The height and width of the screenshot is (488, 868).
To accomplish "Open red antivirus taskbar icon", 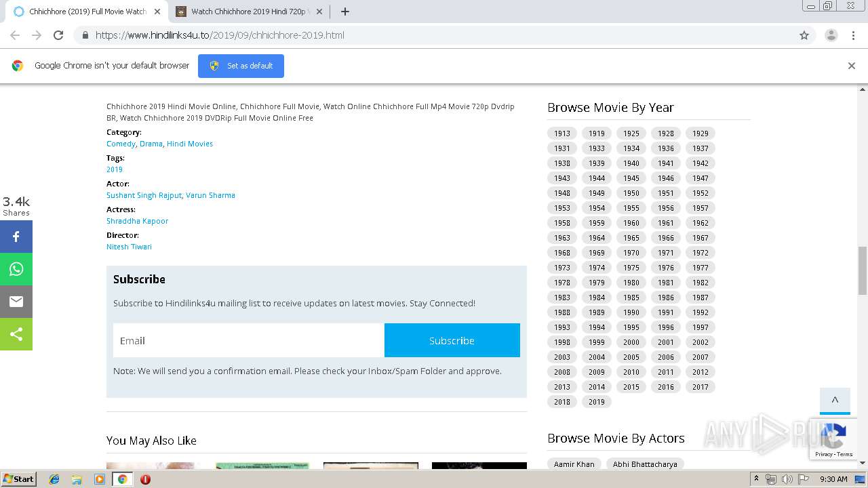I will [x=145, y=479].
